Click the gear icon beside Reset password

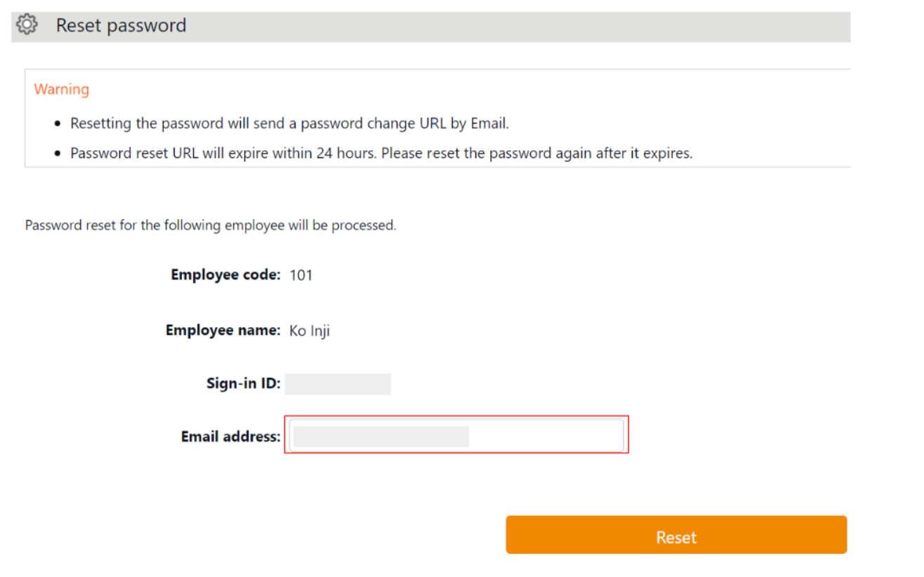[x=27, y=25]
